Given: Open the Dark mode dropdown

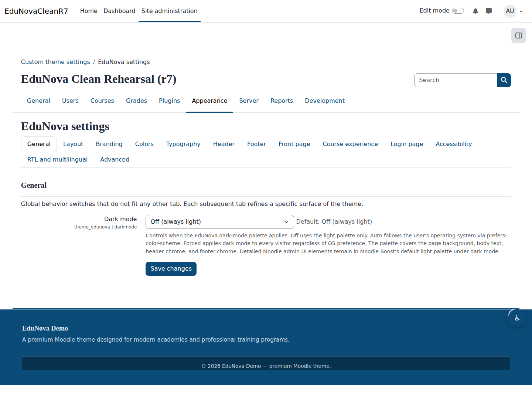Looking at the screenshot, I should point(220,222).
